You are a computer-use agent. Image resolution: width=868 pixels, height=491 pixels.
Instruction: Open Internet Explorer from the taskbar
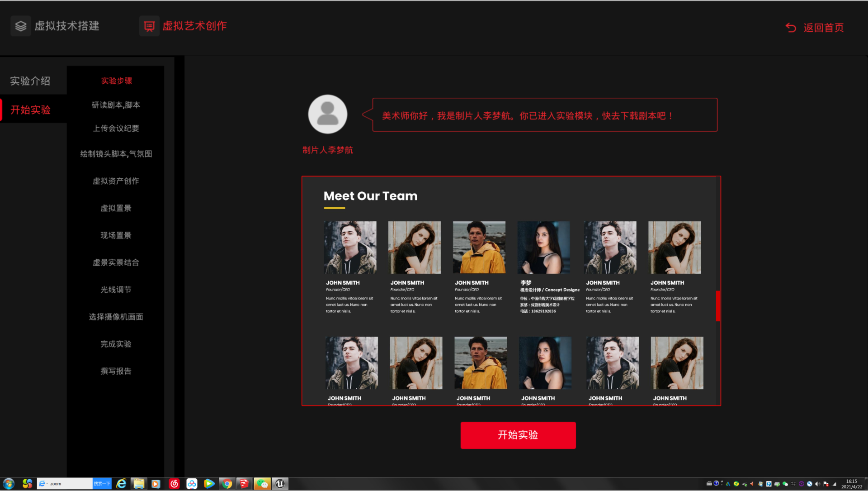coord(121,484)
